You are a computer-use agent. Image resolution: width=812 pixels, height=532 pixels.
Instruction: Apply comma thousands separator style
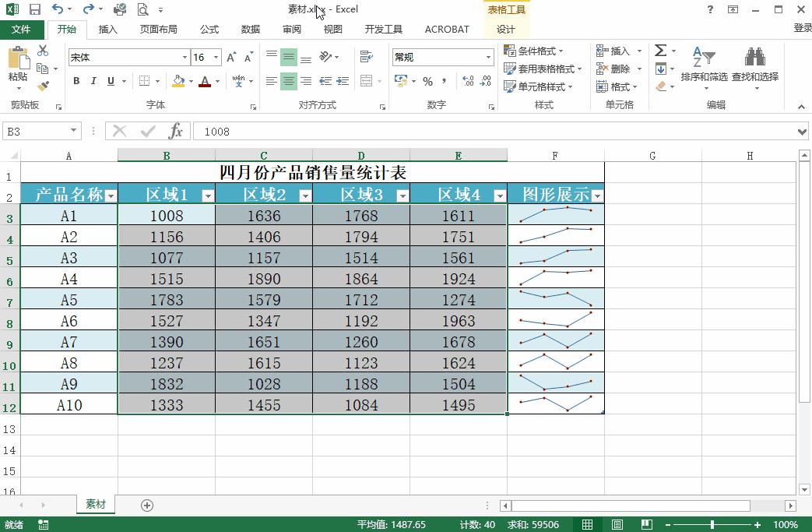445,81
